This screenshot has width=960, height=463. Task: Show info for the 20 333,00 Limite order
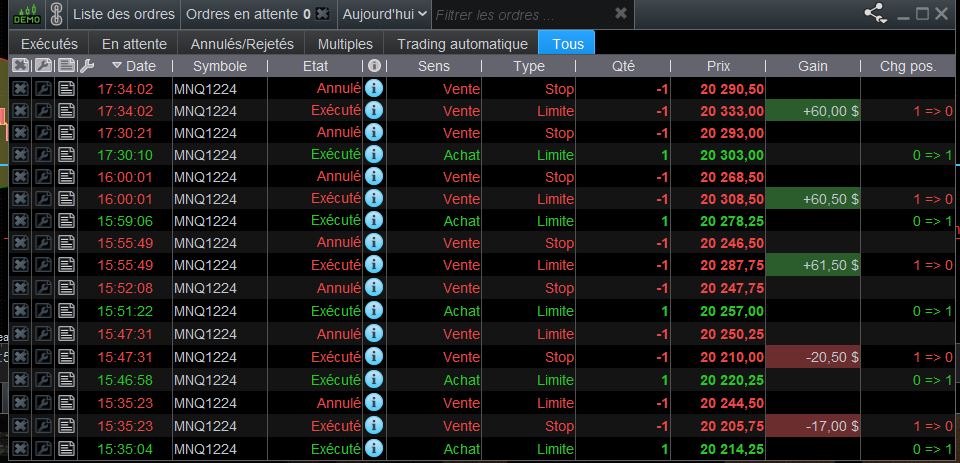(x=374, y=111)
